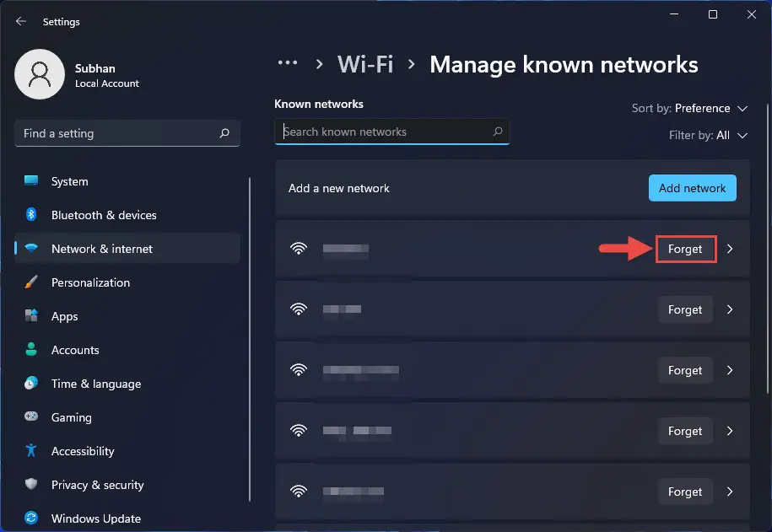
Task: Click the main content vertical scrollbar
Action: coord(767,249)
